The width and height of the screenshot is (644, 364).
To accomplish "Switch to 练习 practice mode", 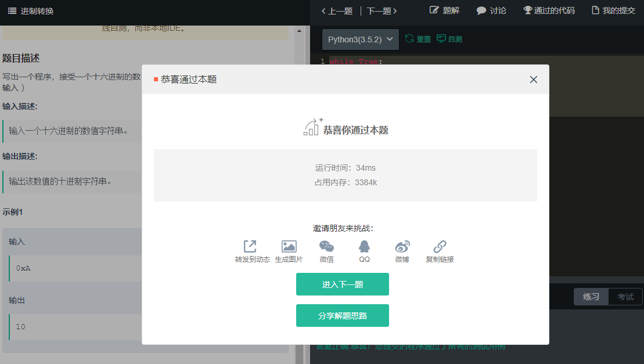I will 591,297.
